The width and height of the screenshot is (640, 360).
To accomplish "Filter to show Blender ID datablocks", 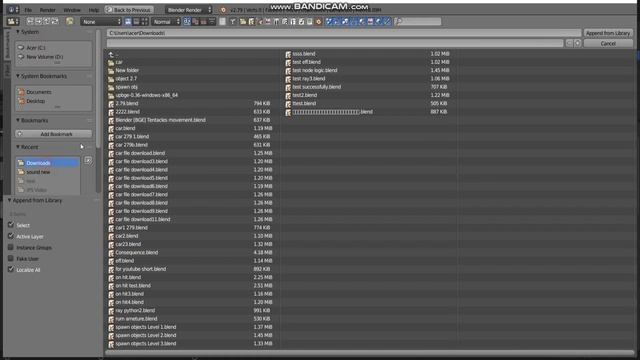I will 318,21.
